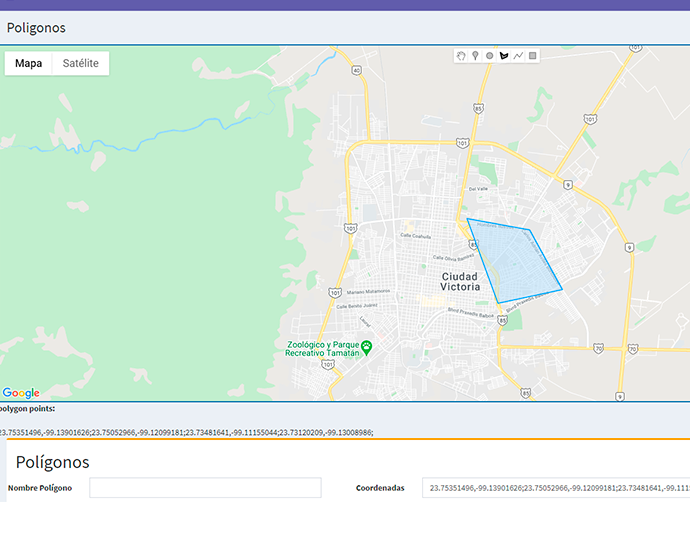Click the Calle Benito Juárez street label
The height and width of the screenshot is (544, 690).
click(x=355, y=306)
